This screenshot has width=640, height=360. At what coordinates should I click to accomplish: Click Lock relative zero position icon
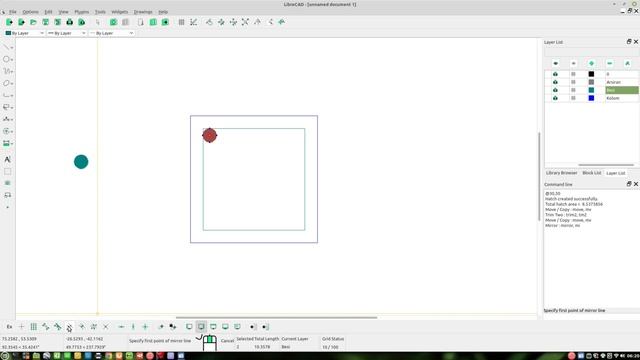173,327
